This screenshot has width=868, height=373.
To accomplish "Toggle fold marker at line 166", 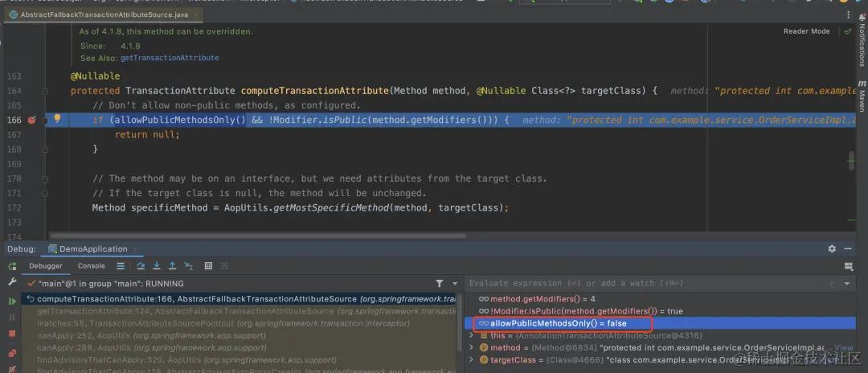I will point(45,120).
